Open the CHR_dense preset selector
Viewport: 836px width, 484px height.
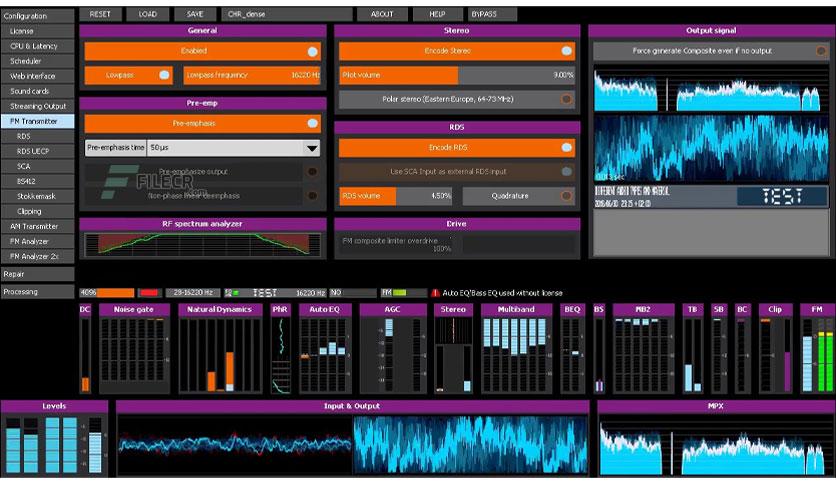287,14
